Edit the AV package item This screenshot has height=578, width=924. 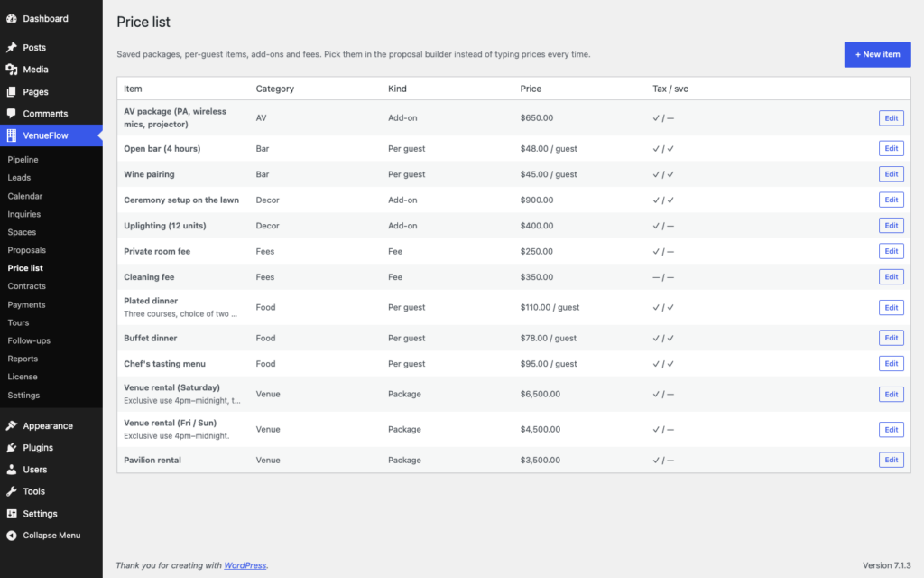point(891,118)
